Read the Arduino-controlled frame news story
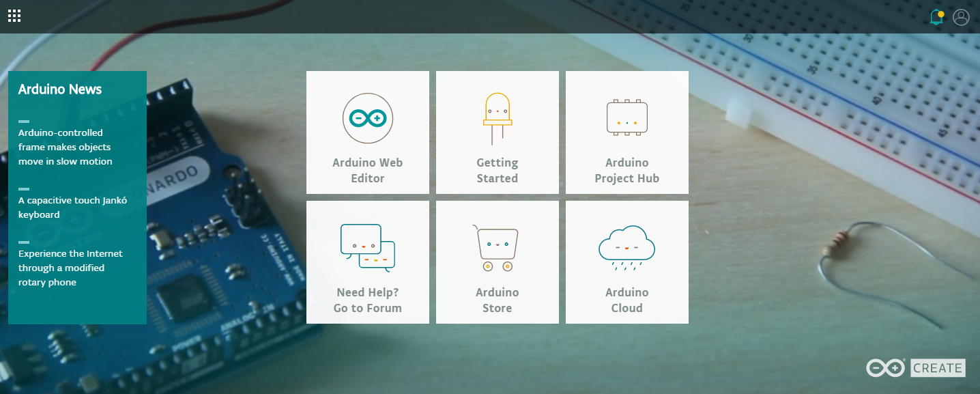 click(x=64, y=147)
